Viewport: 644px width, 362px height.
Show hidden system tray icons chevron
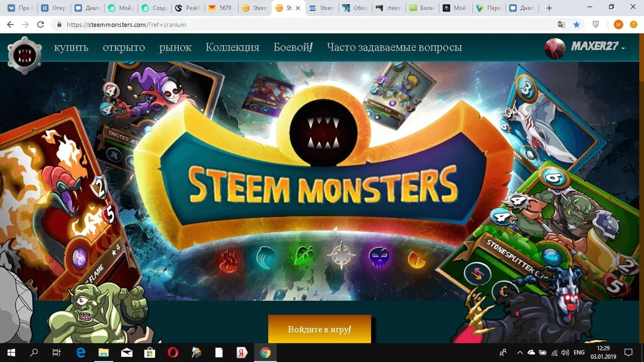(x=520, y=352)
